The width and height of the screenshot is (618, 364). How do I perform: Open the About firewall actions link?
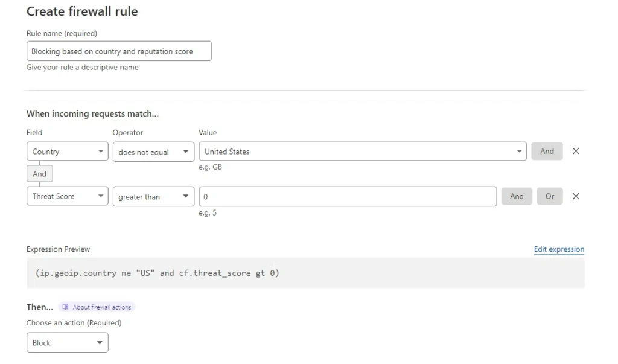[x=101, y=307]
